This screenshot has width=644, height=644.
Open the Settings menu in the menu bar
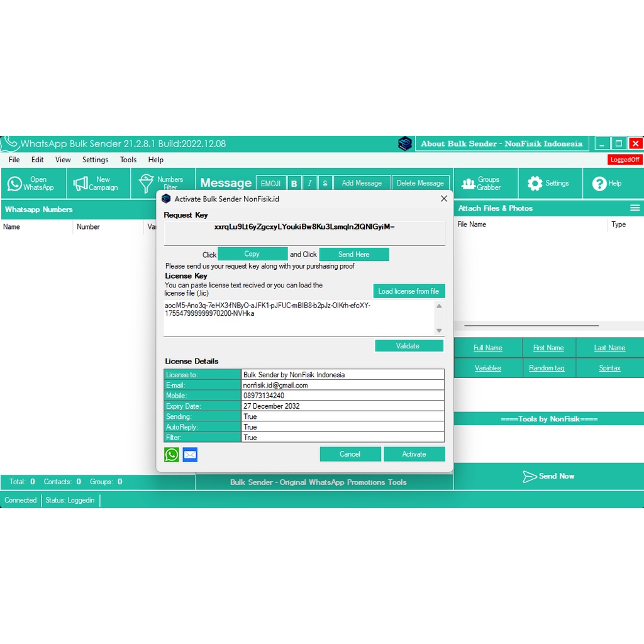[96, 160]
